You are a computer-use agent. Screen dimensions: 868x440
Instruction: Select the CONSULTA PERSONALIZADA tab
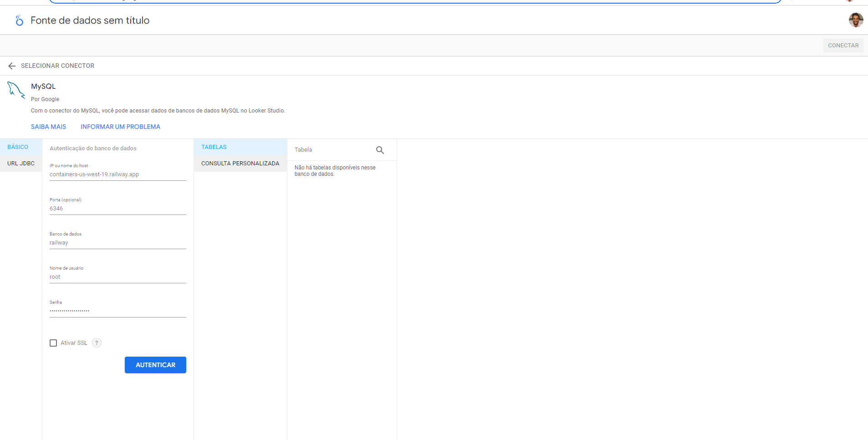click(x=240, y=164)
